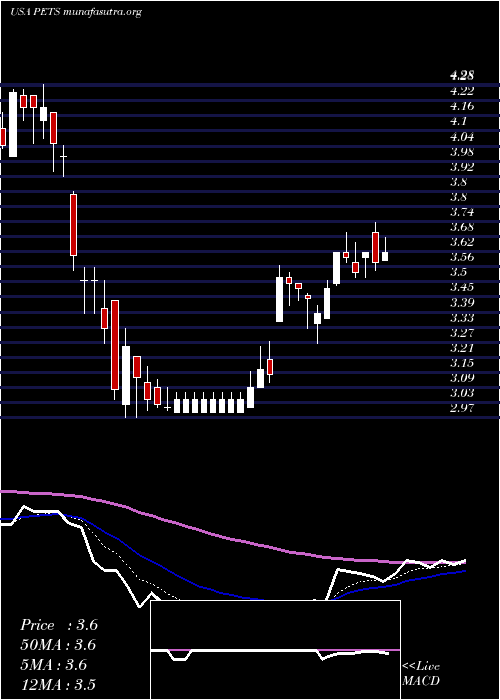Click the 3.98 price axis label
The image size is (500, 700).
coord(461,151)
